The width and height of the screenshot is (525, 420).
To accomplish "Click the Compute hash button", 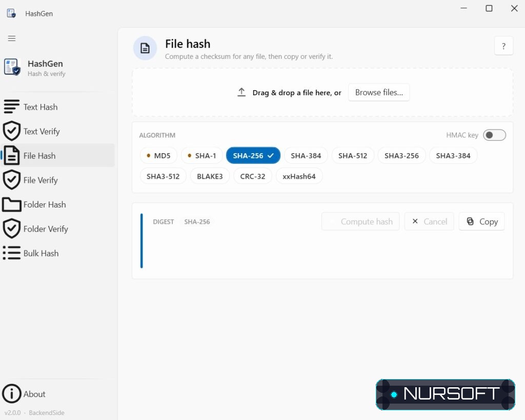I will pos(360,221).
